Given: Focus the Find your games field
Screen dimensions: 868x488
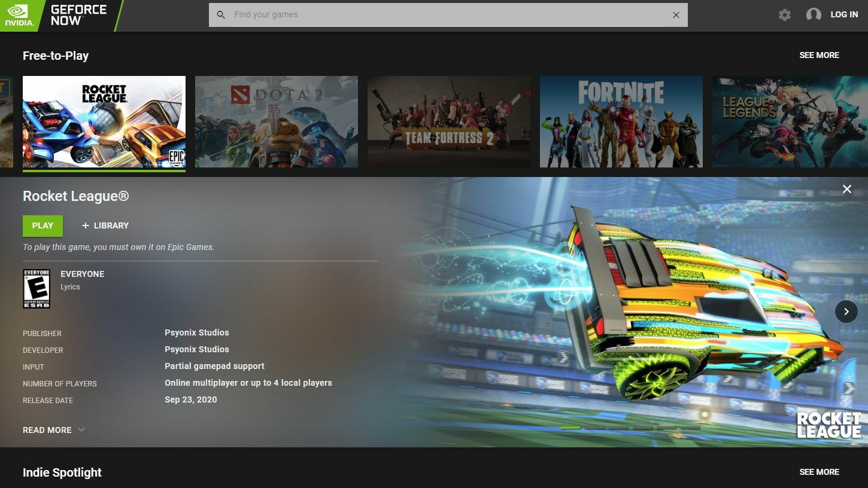Looking at the screenshot, I should click(448, 15).
